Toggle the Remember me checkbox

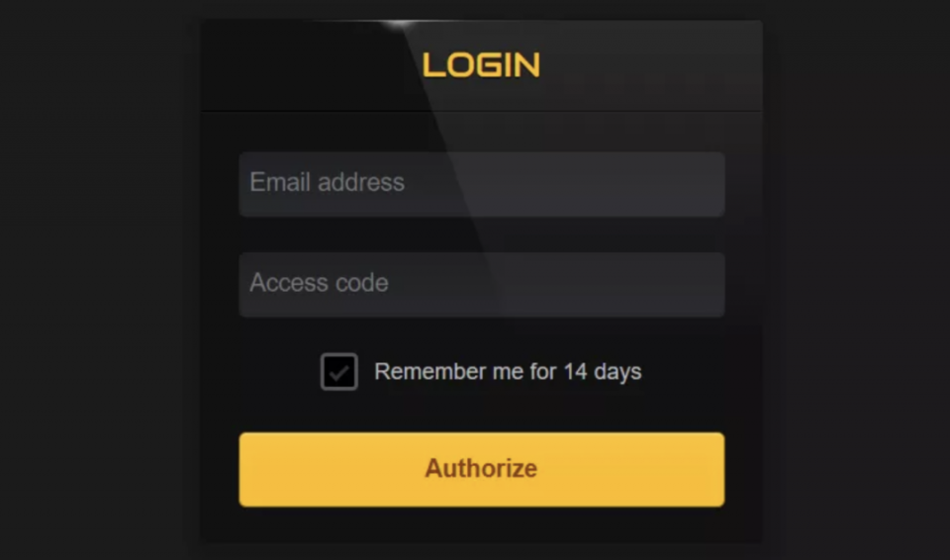(x=339, y=371)
